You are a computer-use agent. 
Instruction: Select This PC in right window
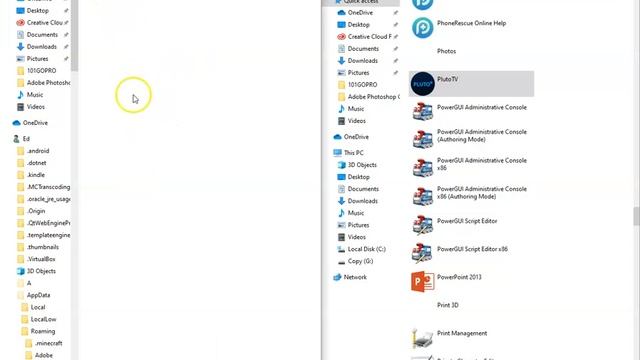[353, 153]
